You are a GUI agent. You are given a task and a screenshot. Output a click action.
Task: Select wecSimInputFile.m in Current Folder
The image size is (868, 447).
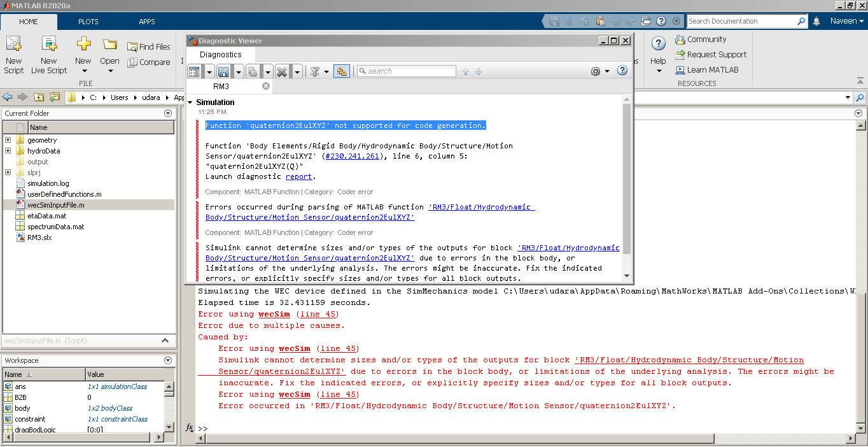(88, 205)
